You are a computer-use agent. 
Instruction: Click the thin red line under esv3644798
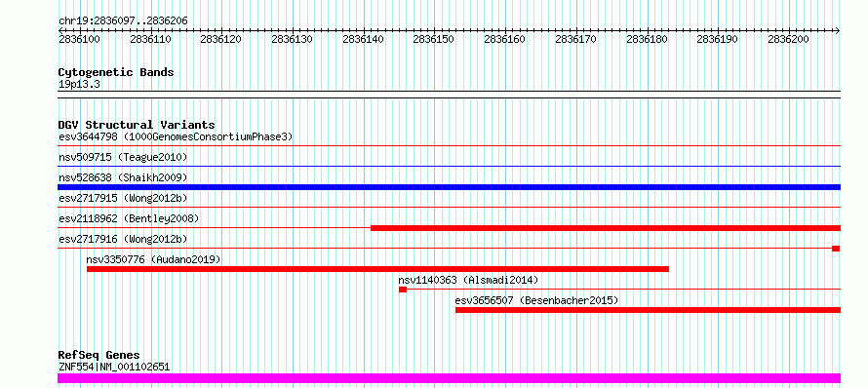450,146
